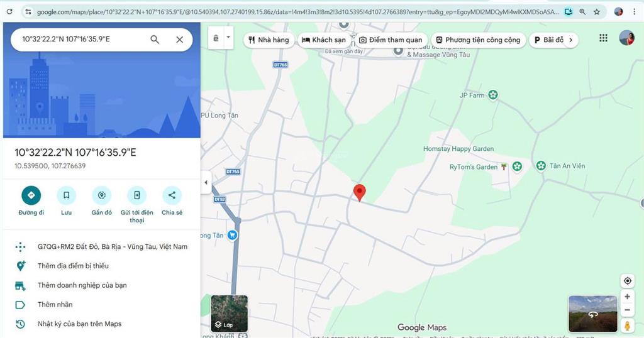Click the JP Farm marker
Viewport: 644px width, 338px height.
[x=493, y=95]
